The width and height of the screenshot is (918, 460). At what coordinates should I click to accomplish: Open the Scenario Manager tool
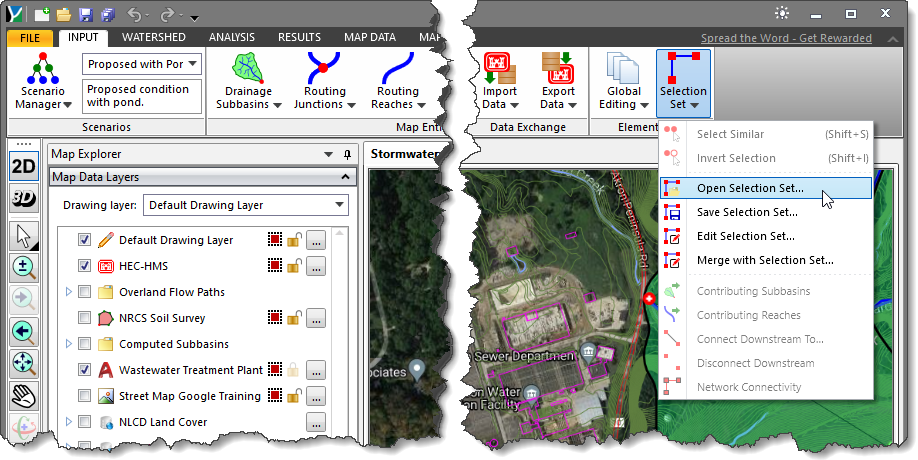click(43, 82)
